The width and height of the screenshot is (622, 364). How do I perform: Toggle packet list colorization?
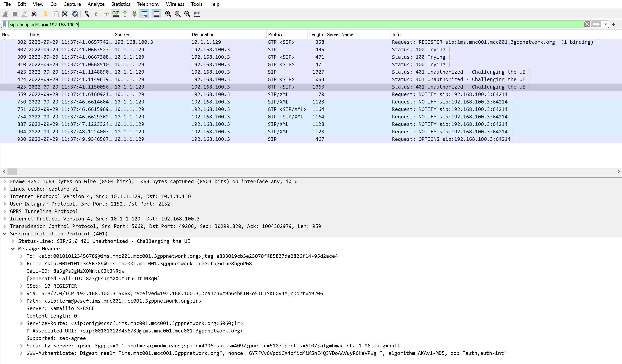[x=156, y=14]
